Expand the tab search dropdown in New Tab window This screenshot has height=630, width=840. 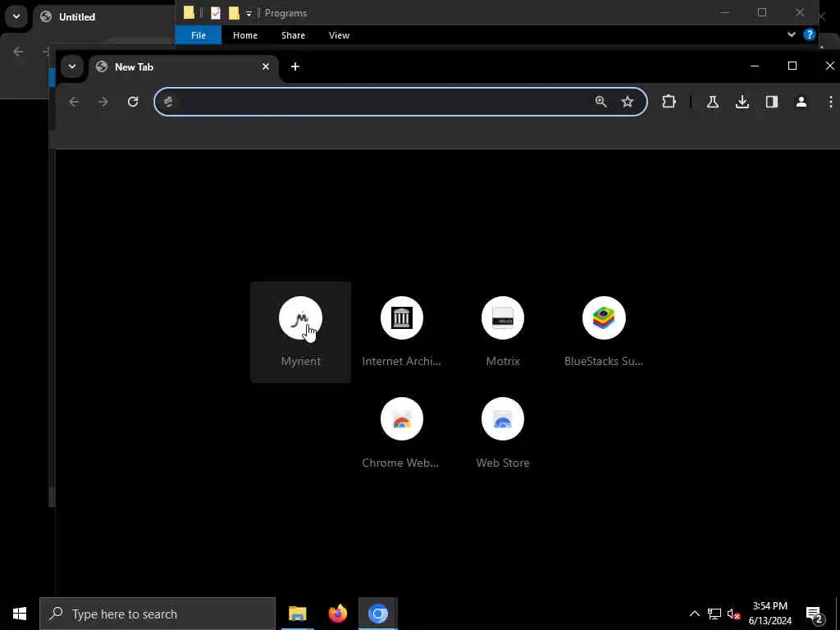(x=72, y=66)
